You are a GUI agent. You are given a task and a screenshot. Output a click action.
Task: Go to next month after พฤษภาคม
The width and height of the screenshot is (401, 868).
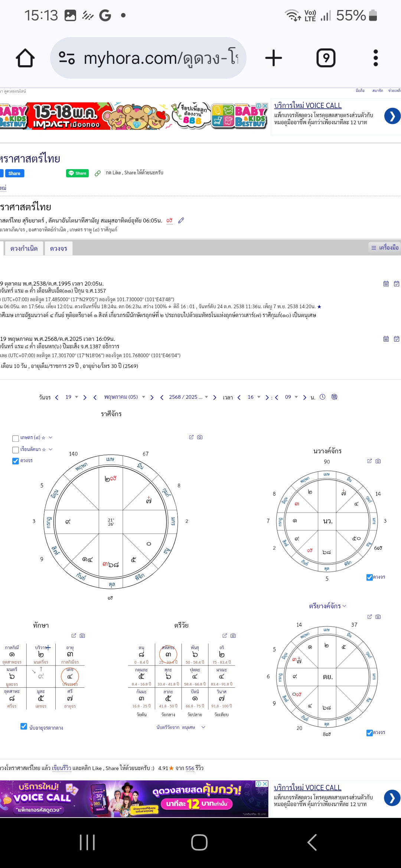(152, 397)
